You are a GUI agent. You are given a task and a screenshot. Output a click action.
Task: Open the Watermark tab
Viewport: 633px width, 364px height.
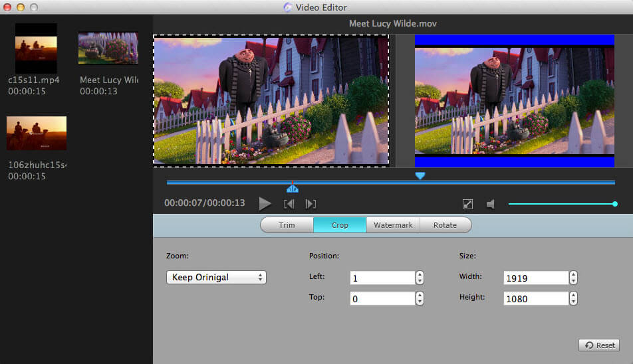coord(393,225)
